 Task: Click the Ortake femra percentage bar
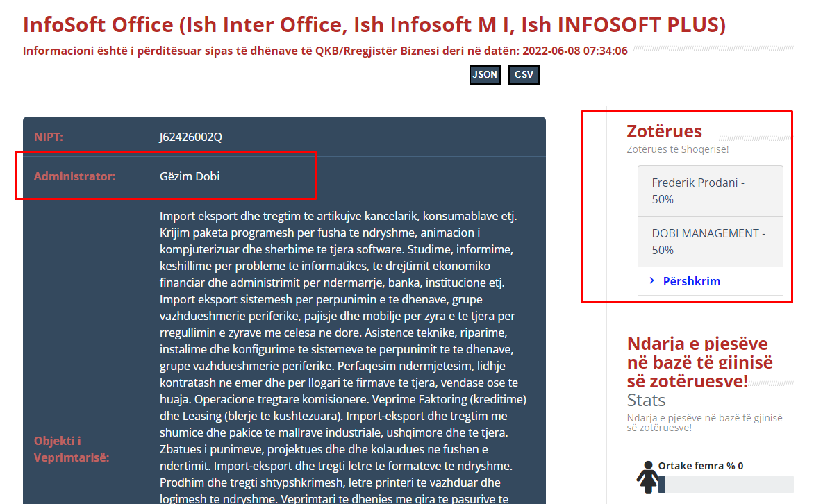tap(726, 485)
